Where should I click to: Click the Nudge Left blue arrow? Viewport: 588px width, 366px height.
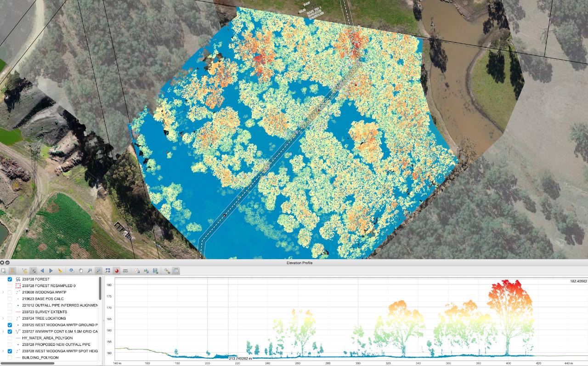point(42,271)
